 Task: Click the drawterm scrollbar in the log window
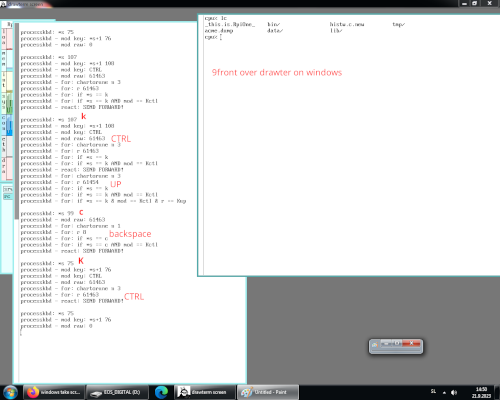click(16, 122)
